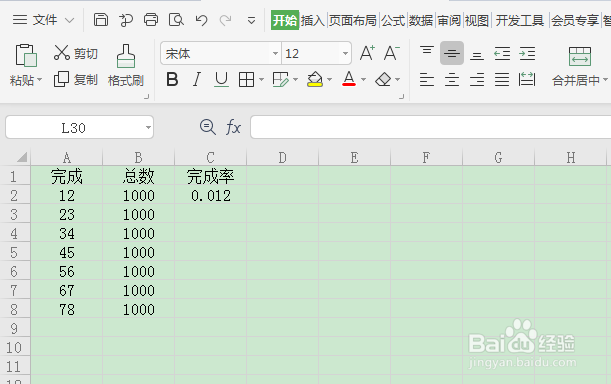
Task: Toggle vertical middle alignment
Action: point(452,53)
